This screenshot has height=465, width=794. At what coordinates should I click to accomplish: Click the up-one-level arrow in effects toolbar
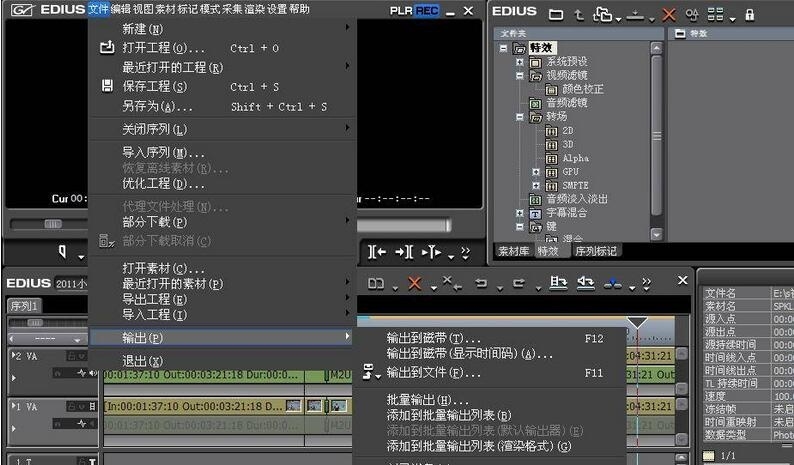tap(579, 15)
